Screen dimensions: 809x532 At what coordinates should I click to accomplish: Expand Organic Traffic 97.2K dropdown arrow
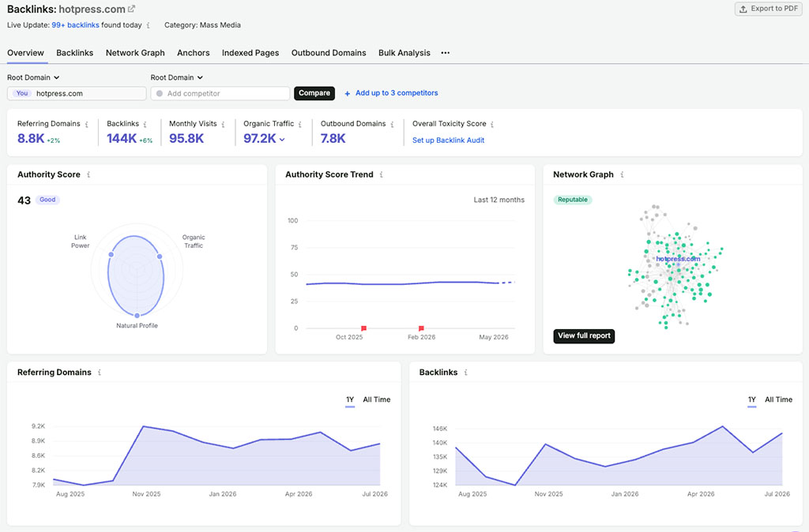[282, 140]
